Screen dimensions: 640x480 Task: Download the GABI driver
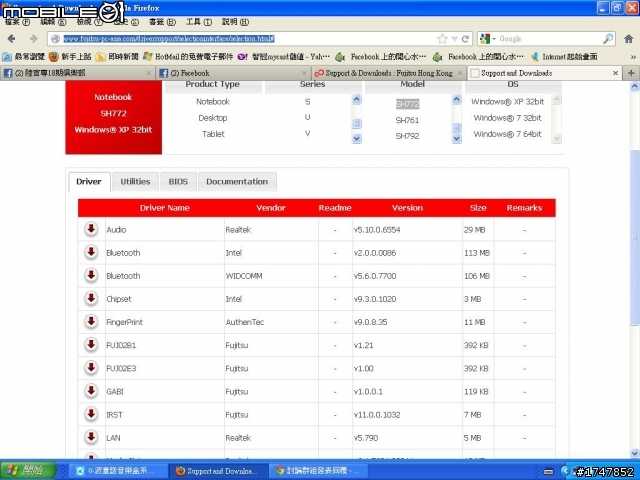(x=91, y=391)
